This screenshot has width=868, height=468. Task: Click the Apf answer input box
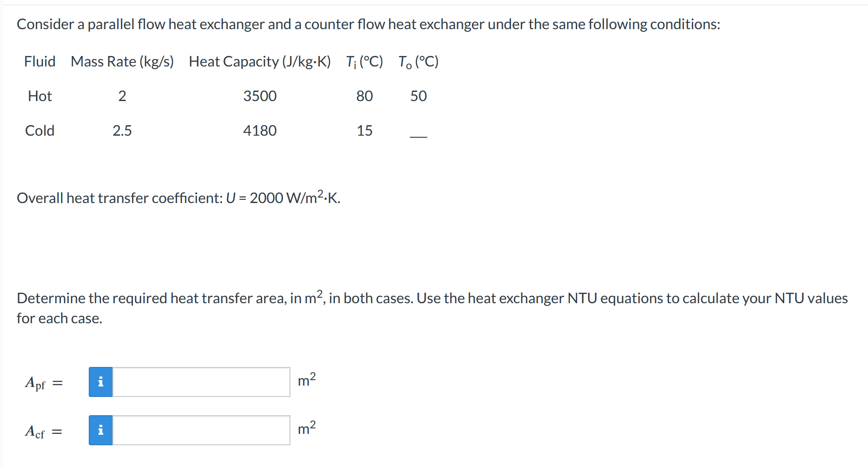click(200, 382)
